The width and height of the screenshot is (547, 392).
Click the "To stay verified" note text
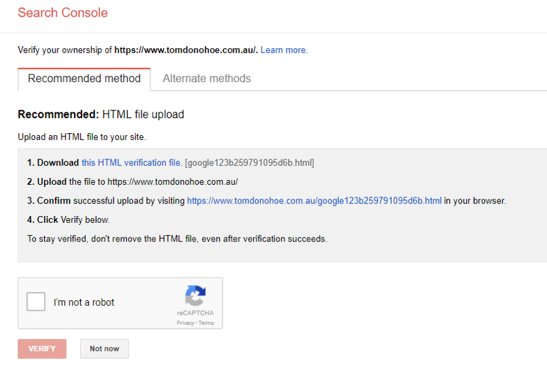177,239
